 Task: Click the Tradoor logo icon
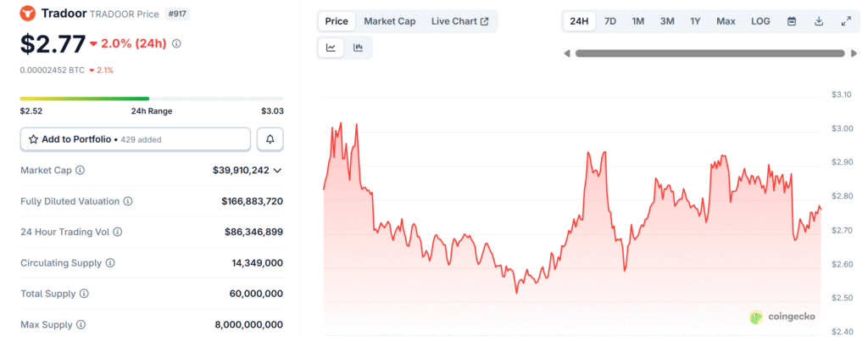[28, 14]
